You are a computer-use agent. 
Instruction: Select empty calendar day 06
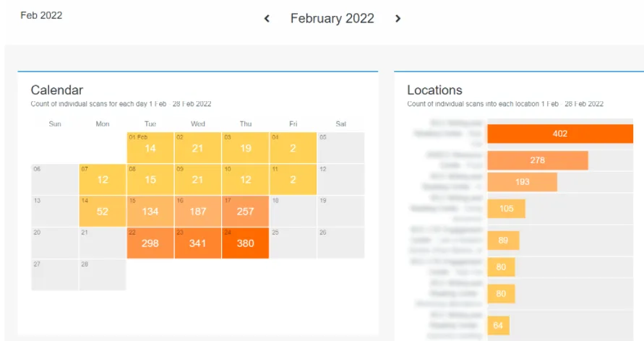[x=55, y=179]
